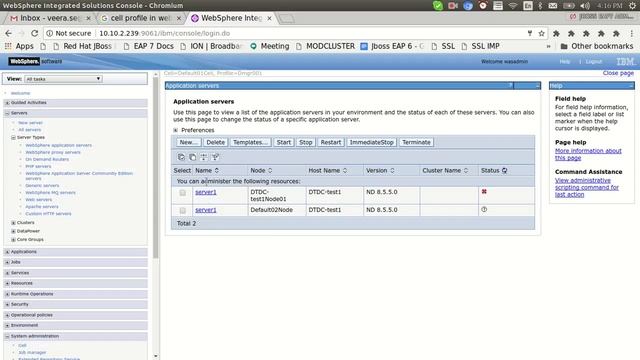The height and width of the screenshot is (360, 640).
Task: Click the Not secure site info icon
Action: coord(49,33)
